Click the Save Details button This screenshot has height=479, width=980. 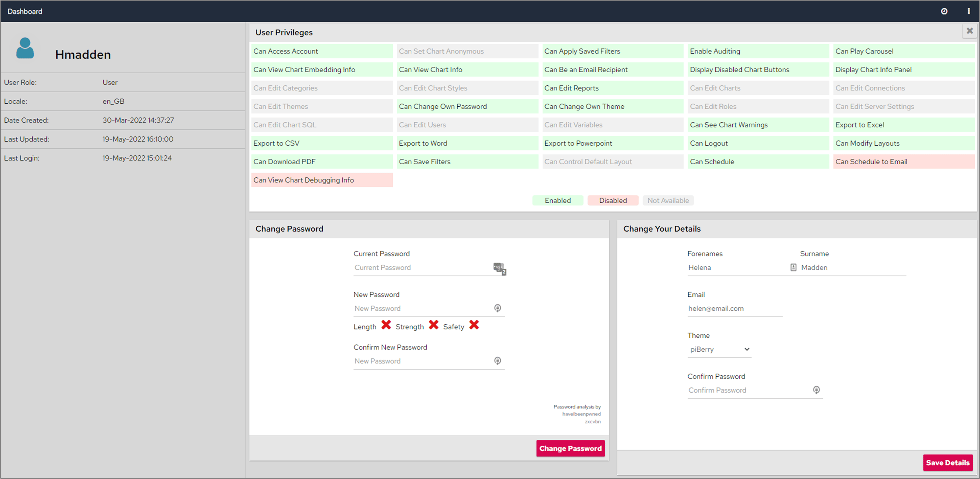pos(948,463)
